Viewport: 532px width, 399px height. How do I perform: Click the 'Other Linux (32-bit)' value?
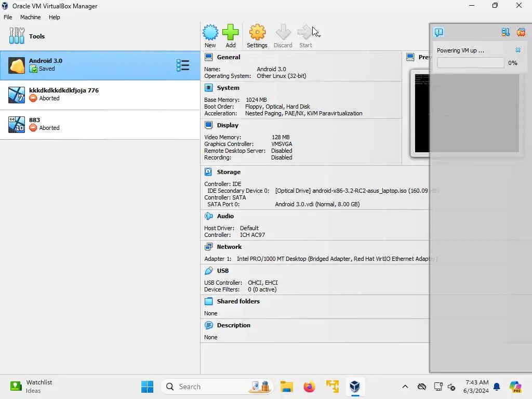(x=281, y=76)
